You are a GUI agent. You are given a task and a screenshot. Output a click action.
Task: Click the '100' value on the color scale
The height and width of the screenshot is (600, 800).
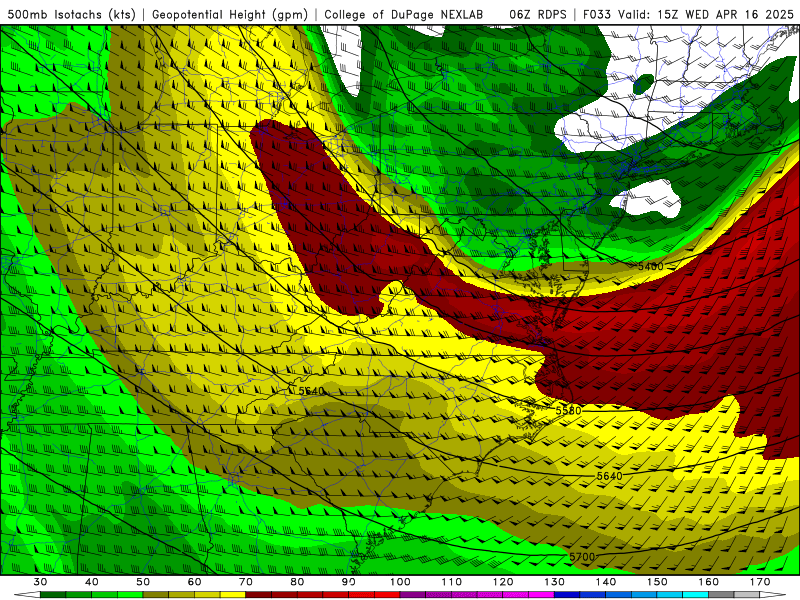[400, 582]
